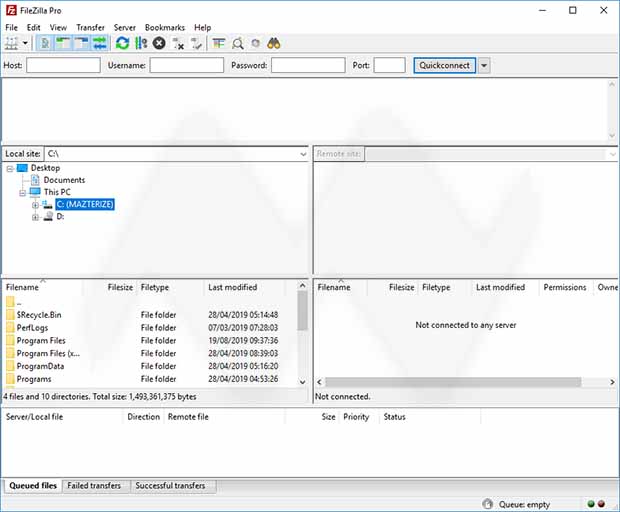
Task: Open the Transfer menu
Action: pyautogui.click(x=91, y=27)
